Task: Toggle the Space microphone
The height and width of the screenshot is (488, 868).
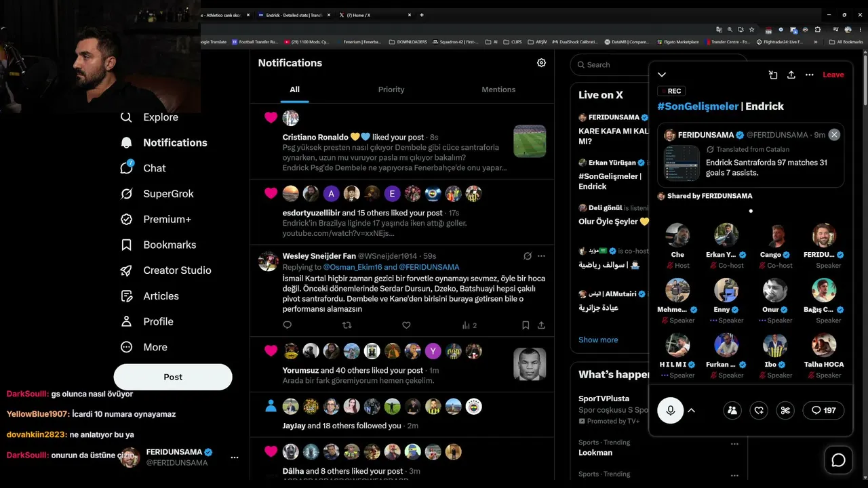Action: pos(670,410)
